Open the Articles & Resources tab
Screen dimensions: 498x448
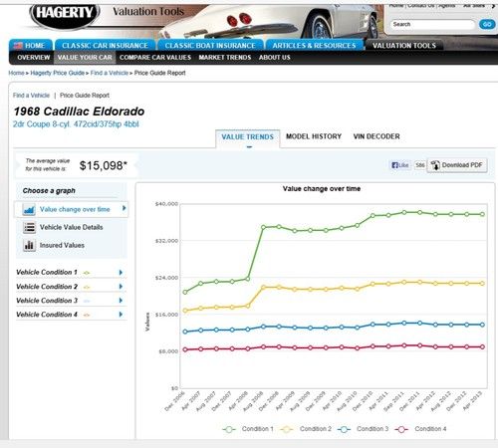click(314, 46)
